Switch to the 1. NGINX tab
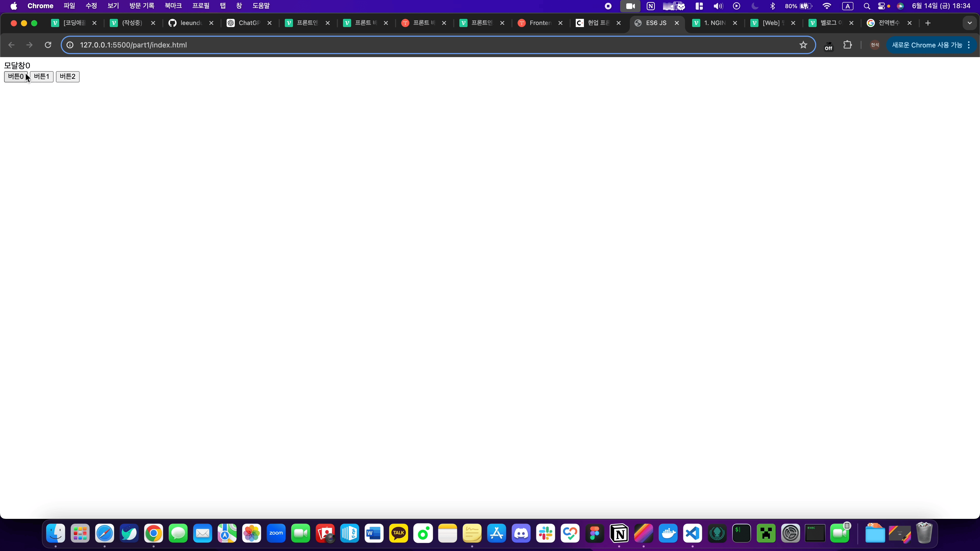This screenshot has height=551, width=980. tap(714, 23)
